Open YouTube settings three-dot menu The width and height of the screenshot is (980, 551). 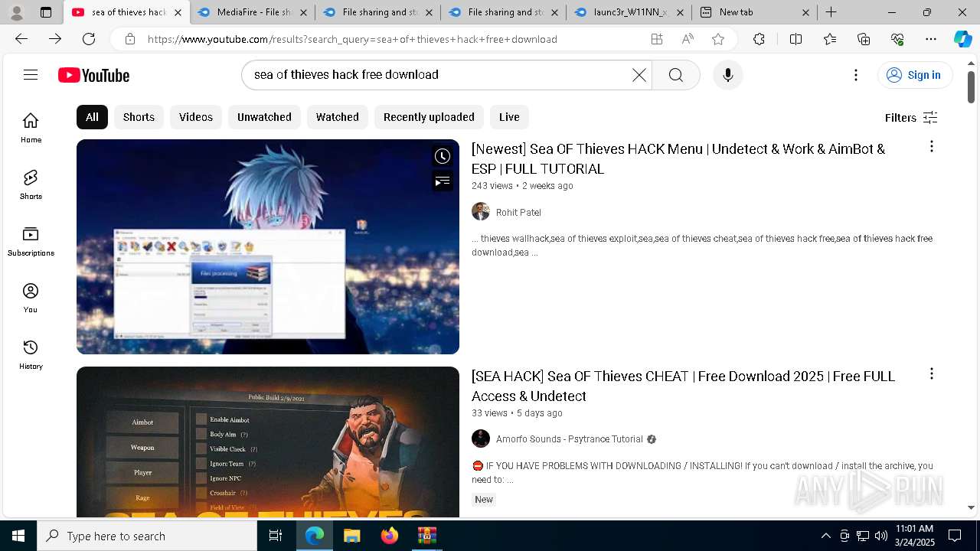(x=856, y=75)
